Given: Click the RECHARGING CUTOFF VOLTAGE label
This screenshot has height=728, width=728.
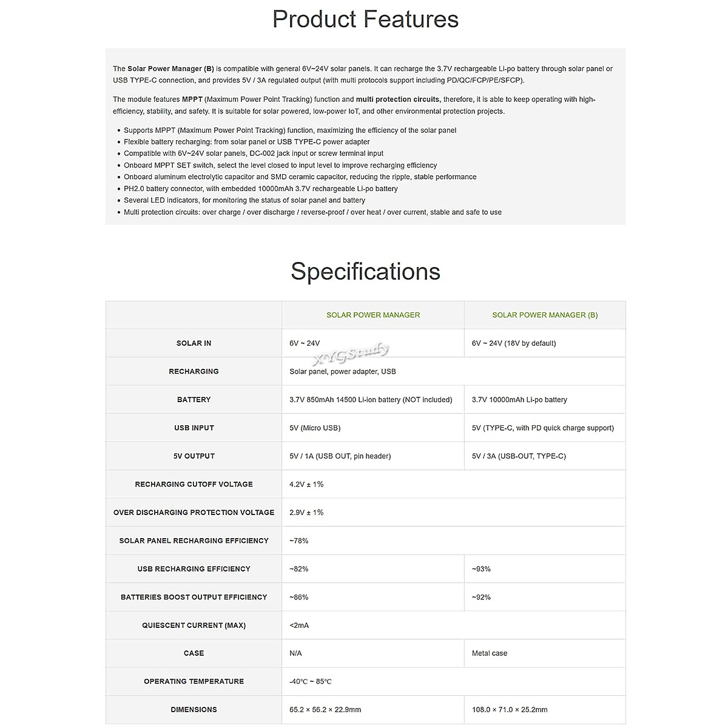Looking at the screenshot, I should [x=194, y=484].
